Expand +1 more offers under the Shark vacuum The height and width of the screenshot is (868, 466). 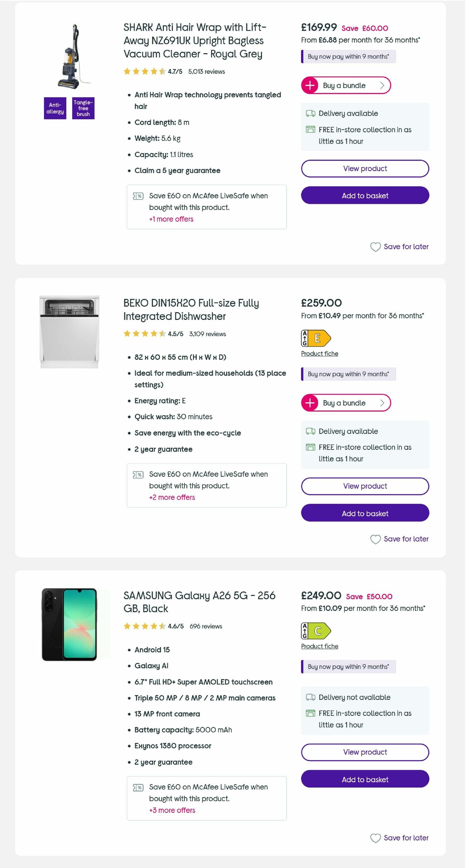pyautogui.click(x=171, y=219)
